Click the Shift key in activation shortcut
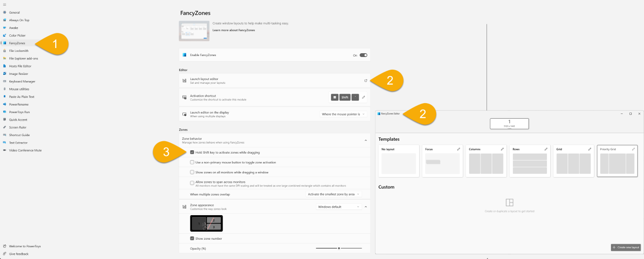 (x=345, y=97)
